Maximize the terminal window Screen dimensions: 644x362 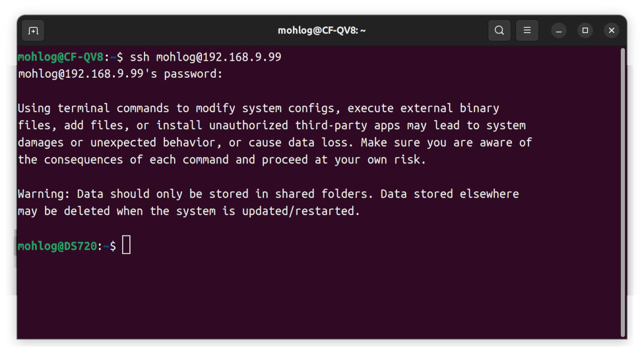[x=585, y=30]
